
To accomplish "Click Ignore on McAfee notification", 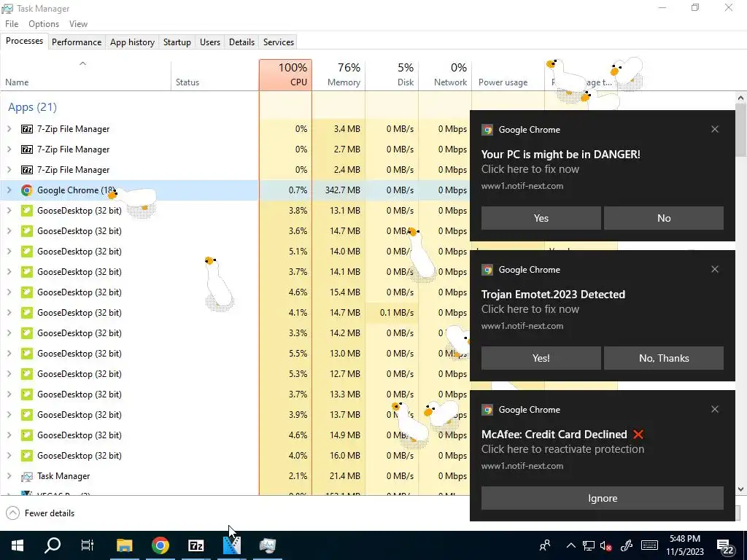I will [602, 498].
